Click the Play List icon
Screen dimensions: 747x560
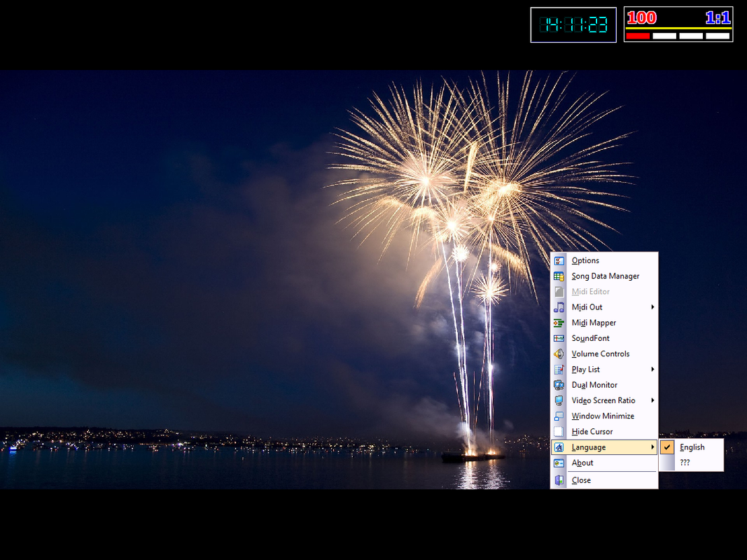tap(559, 370)
